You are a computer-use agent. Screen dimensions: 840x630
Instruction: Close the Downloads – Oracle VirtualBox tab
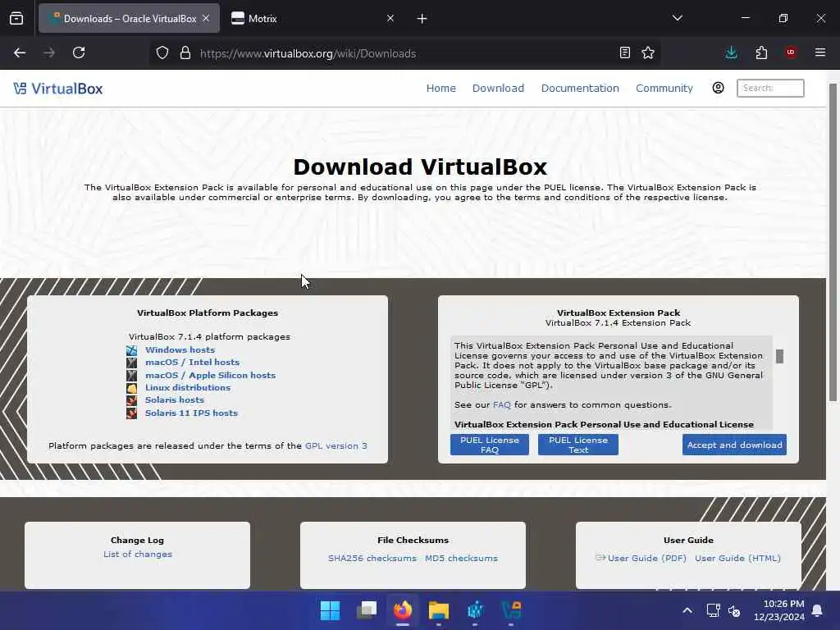tap(206, 18)
